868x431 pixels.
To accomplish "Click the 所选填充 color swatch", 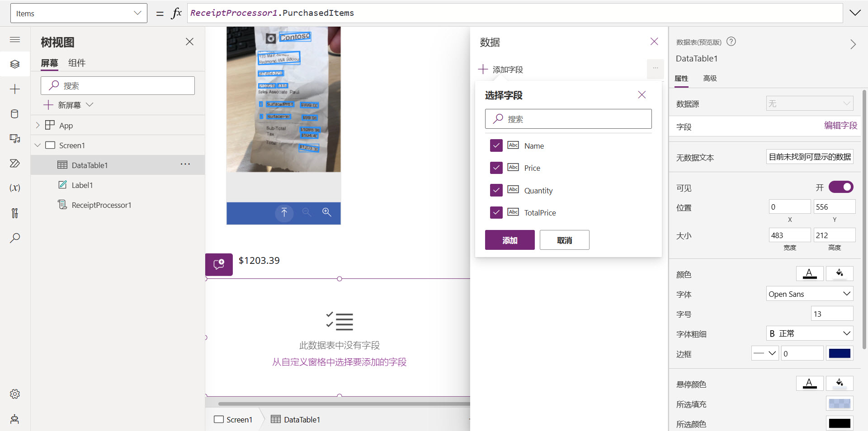I will pyautogui.click(x=840, y=403).
